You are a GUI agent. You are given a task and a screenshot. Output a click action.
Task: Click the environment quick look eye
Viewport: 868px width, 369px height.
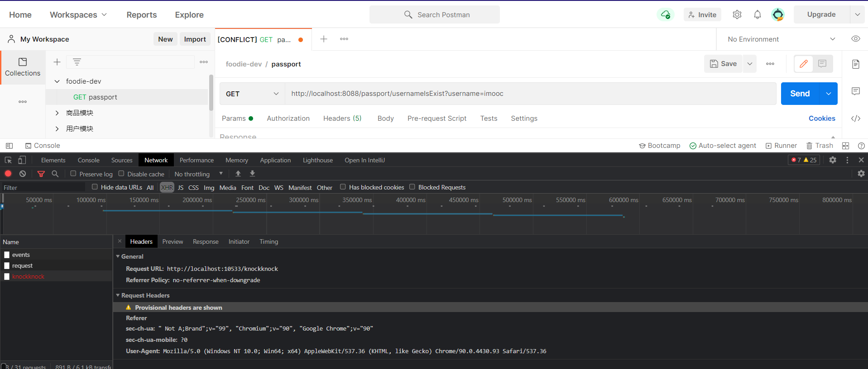click(x=856, y=39)
